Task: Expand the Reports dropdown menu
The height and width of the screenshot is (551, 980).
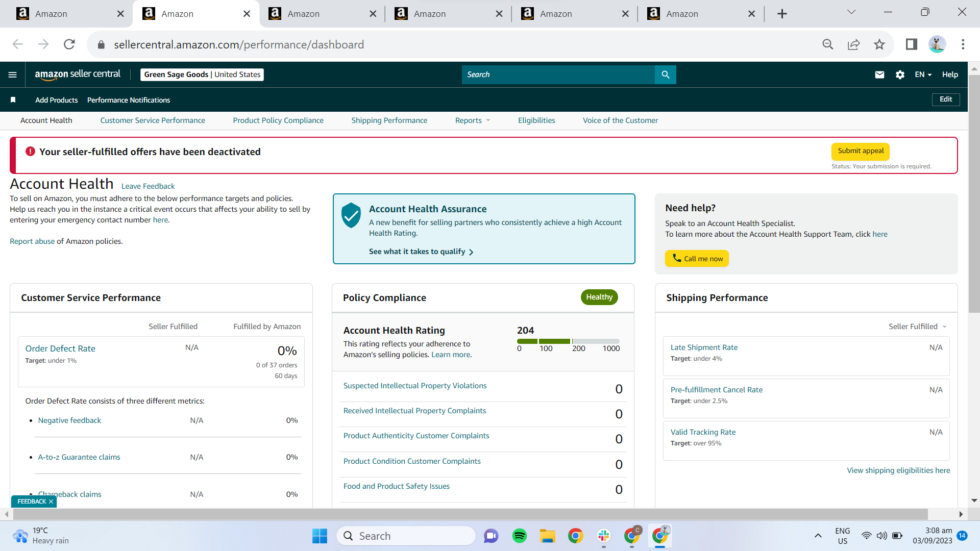Action: click(473, 120)
